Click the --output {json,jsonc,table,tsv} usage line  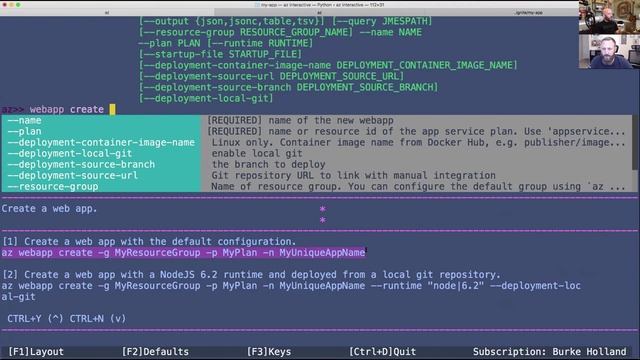pyautogui.click(x=285, y=21)
